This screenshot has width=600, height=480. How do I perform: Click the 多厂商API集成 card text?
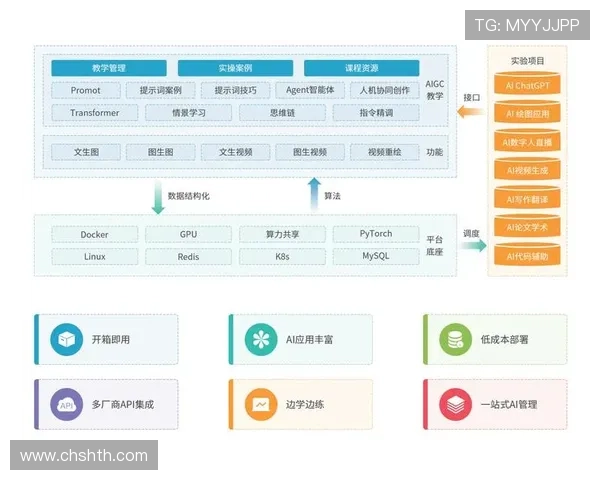click(123, 405)
